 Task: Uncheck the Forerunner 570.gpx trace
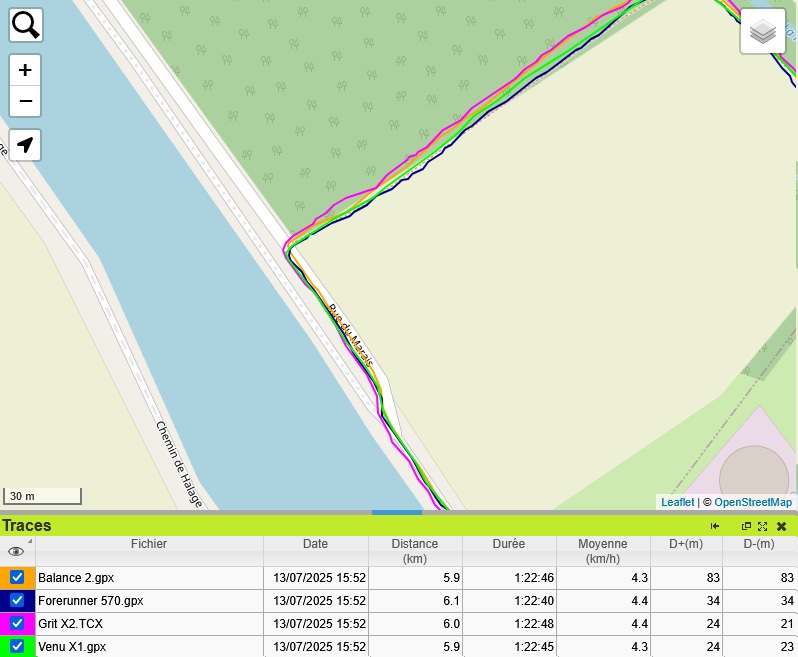tap(17, 601)
